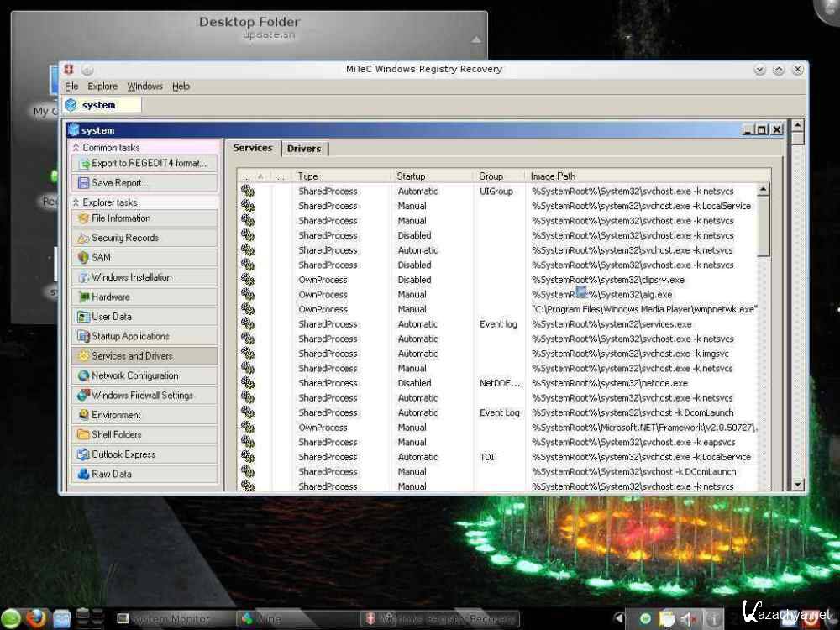
Task: Click the Shell Folders folder icon
Action: tap(83, 434)
